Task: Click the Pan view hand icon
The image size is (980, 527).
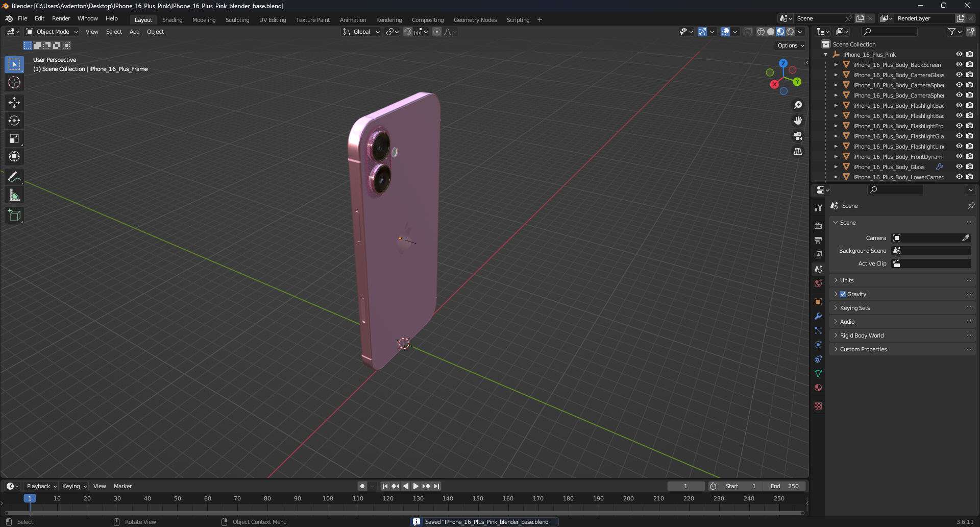Action: tap(798, 121)
